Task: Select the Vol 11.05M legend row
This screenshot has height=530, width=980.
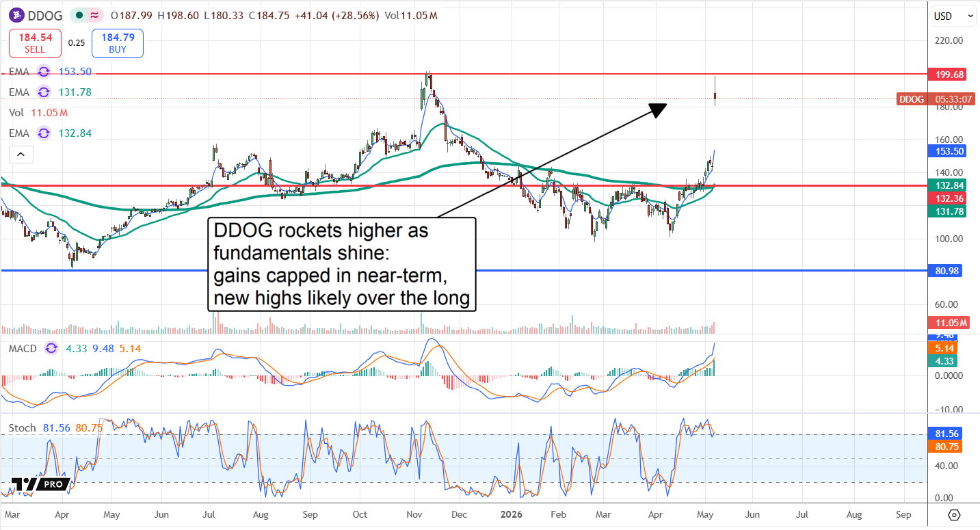Action: point(38,113)
